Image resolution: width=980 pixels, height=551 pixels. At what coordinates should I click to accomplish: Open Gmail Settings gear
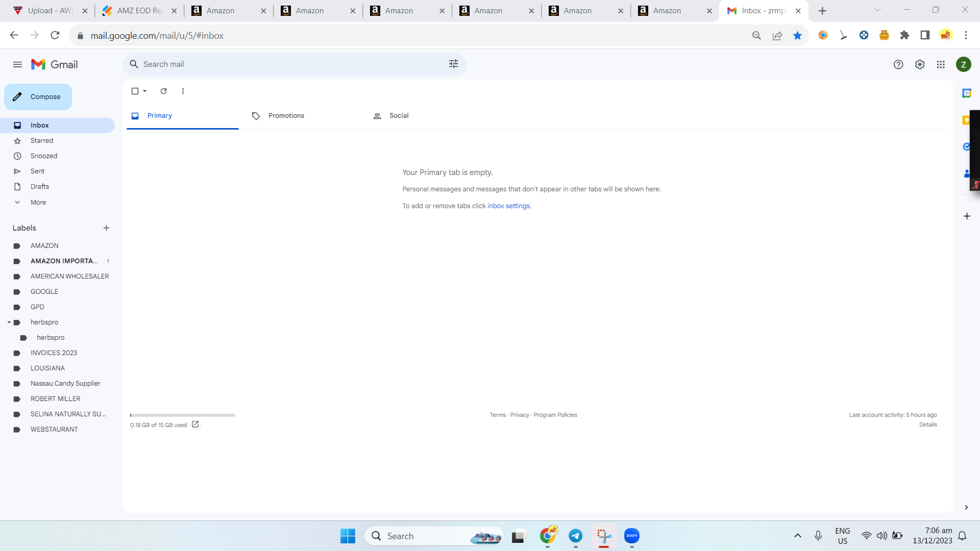920,64
